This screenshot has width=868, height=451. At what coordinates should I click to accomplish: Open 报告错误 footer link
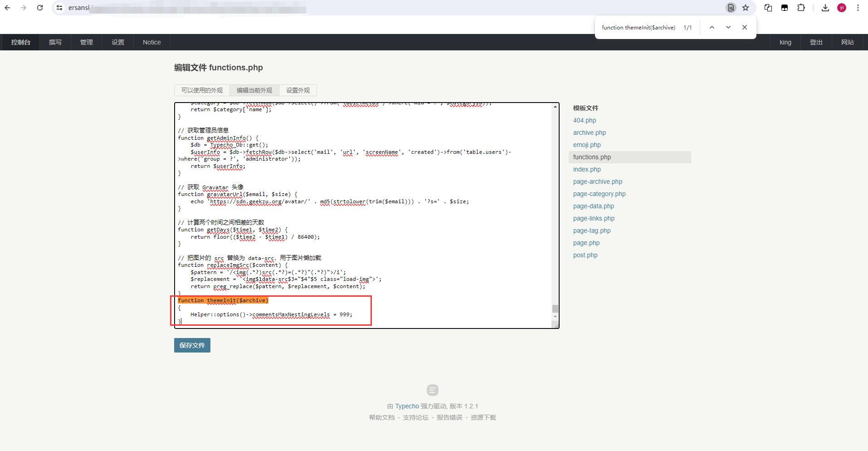coord(449,417)
